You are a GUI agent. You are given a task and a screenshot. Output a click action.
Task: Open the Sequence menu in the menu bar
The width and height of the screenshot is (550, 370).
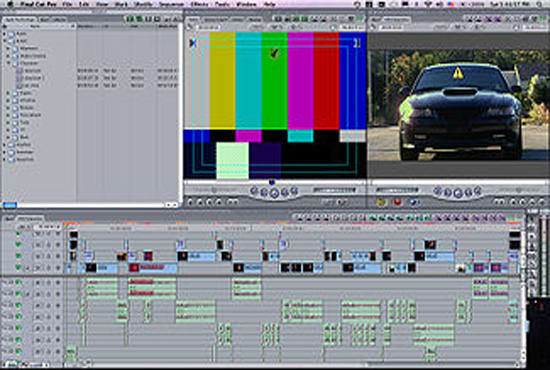point(172,4)
